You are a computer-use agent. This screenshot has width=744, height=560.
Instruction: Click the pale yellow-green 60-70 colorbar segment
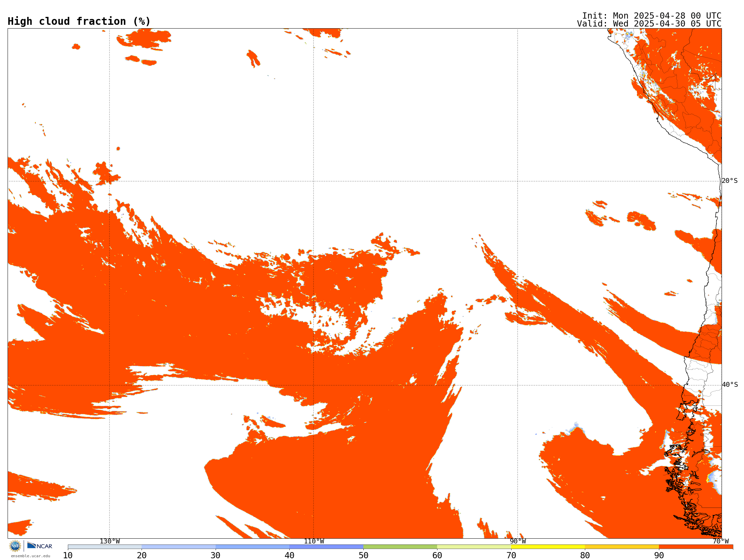point(474,547)
